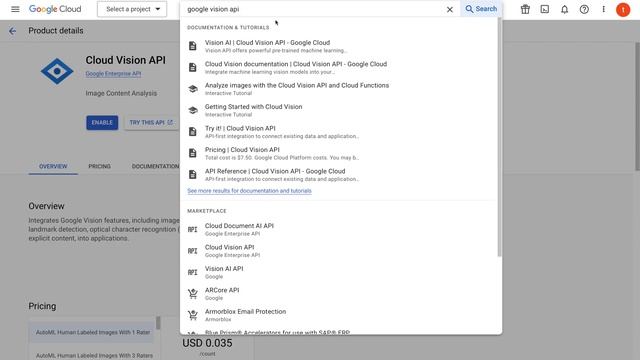640x360 pixels.
Task: Click TRY THIS API button
Action: (x=151, y=122)
